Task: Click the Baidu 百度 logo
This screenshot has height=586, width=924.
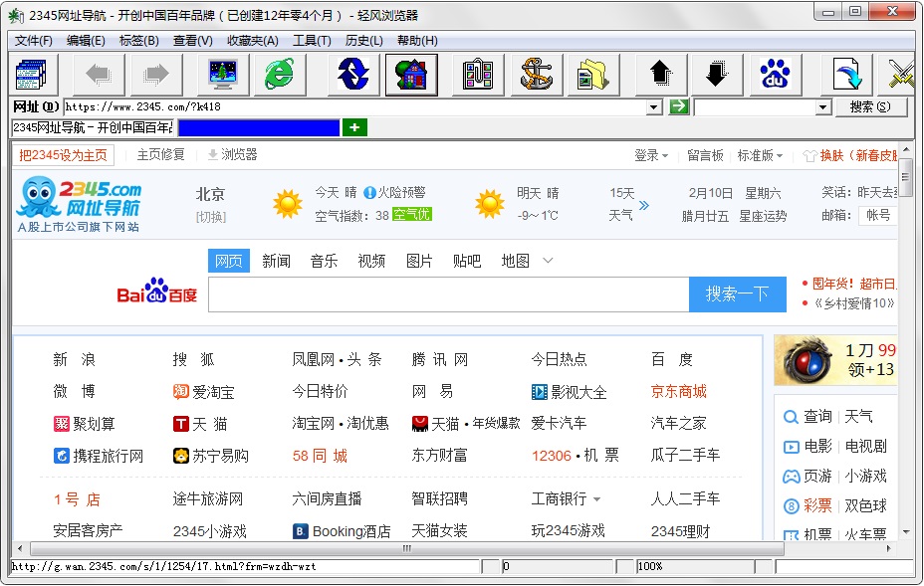Action: click(156, 291)
